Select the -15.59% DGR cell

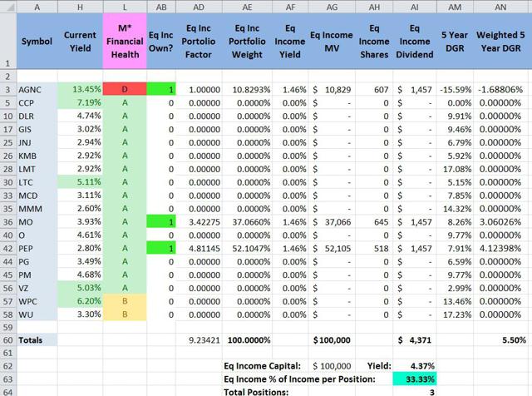tap(455, 90)
